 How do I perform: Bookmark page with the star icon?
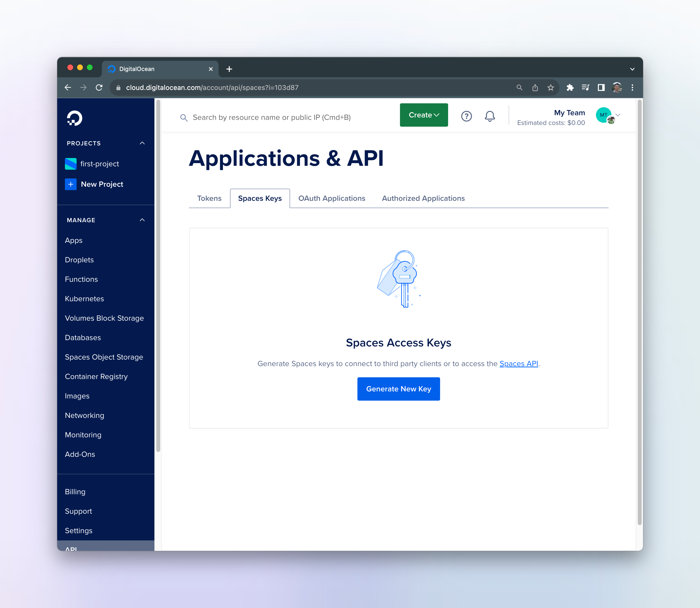pos(550,88)
